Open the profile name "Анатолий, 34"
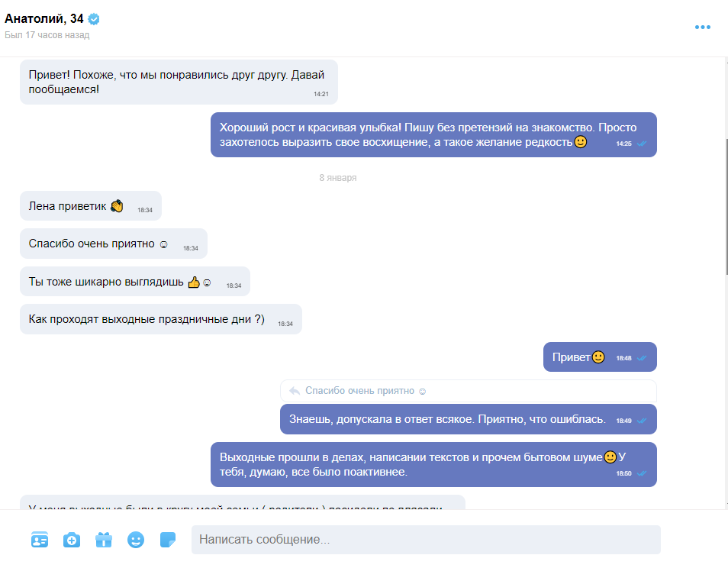 [x=44, y=18]
